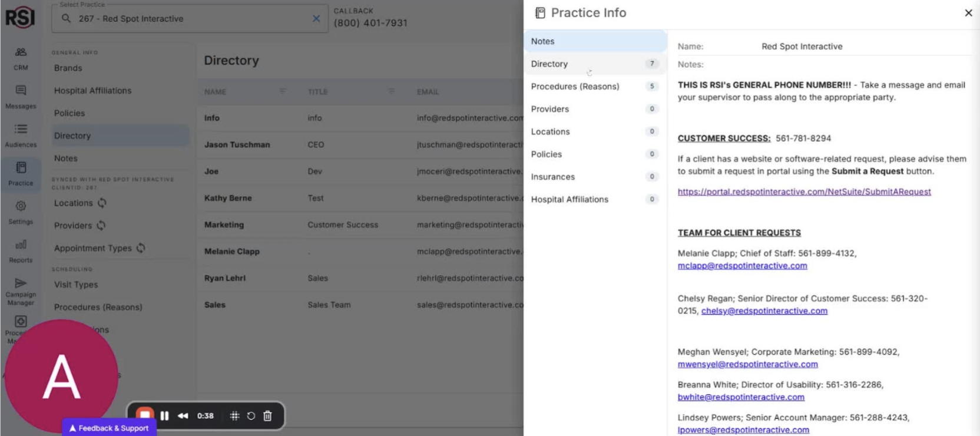Open Campaign Manager from sidebar

coord(21,291)
